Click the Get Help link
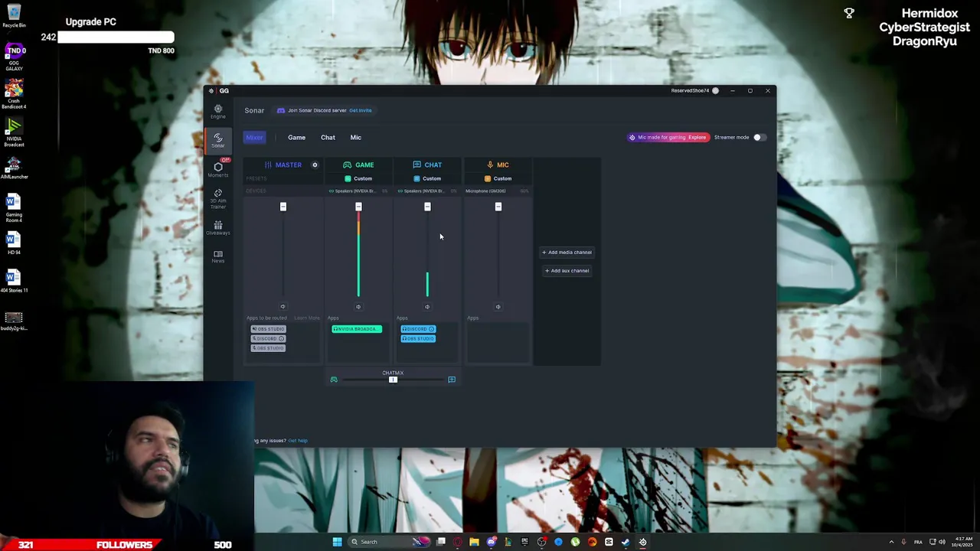Screen dimensions: 980x551 pos(297,441)
